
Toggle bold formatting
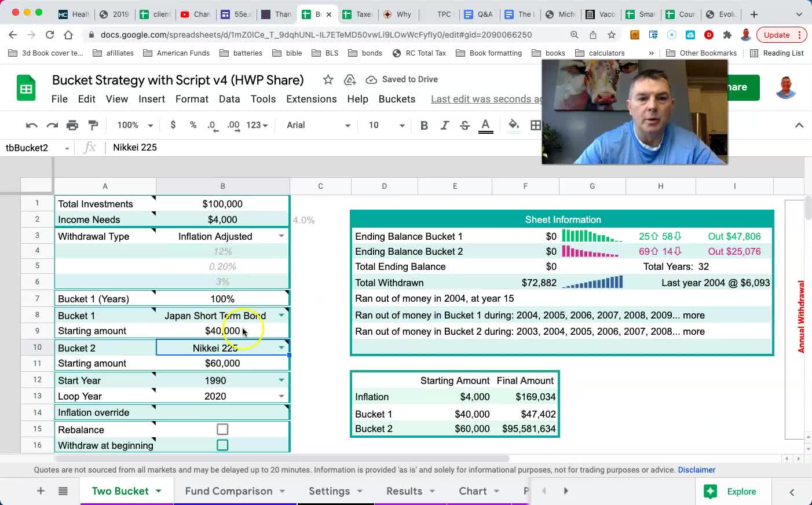[424, 125]
